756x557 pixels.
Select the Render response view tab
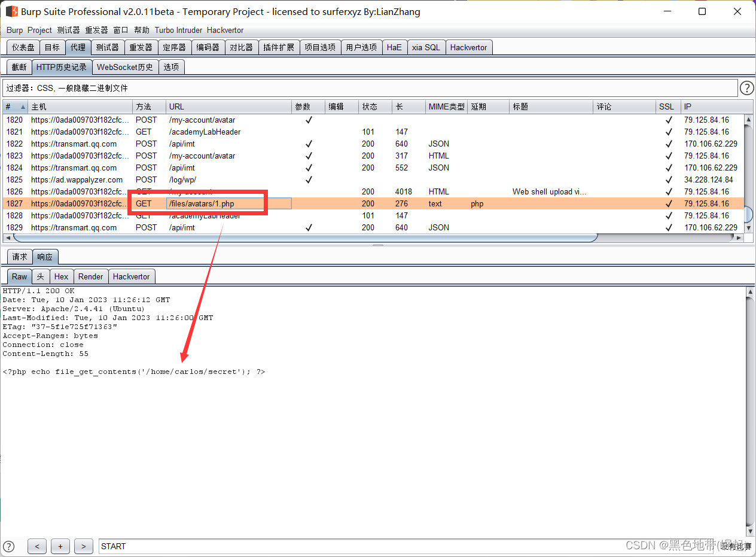[91, 276]
